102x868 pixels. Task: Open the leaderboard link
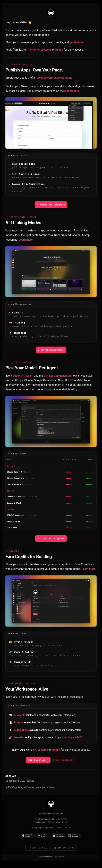(x=72, y=91)
